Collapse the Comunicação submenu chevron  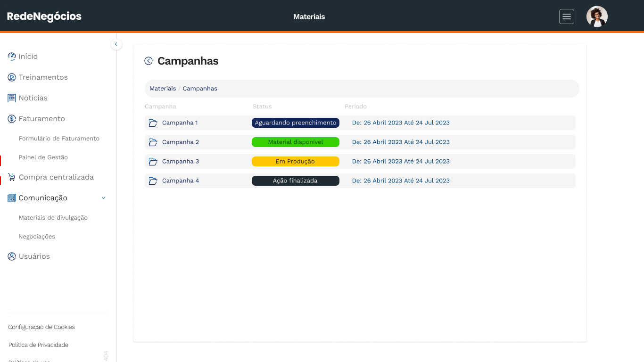click(104, 198)
